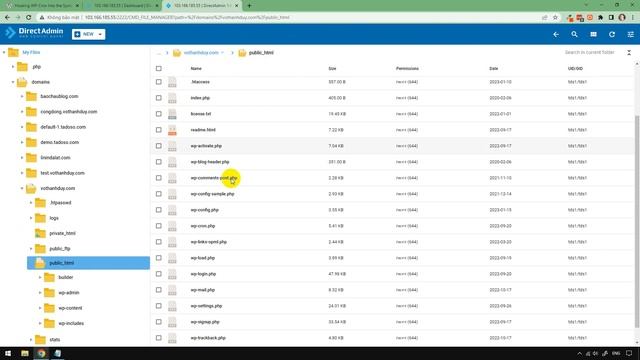The height and width of the screenshot is (360, 640).
Task: Tick the checkbox for wp-config.php
Action: point(159,210)
